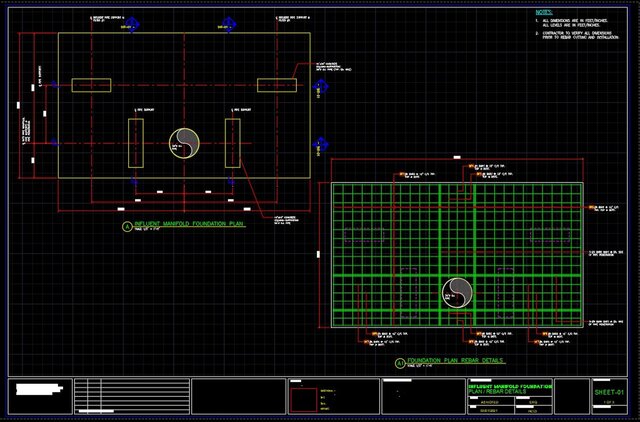The height and width of the screenshot is (422, 640).
Task: Select the yin-yang symbol in the rebar grid
Action: 458,291
